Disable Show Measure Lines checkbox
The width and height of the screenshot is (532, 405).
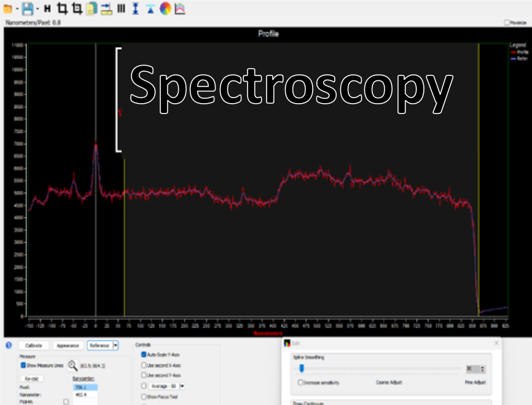[x=23, y=366]
